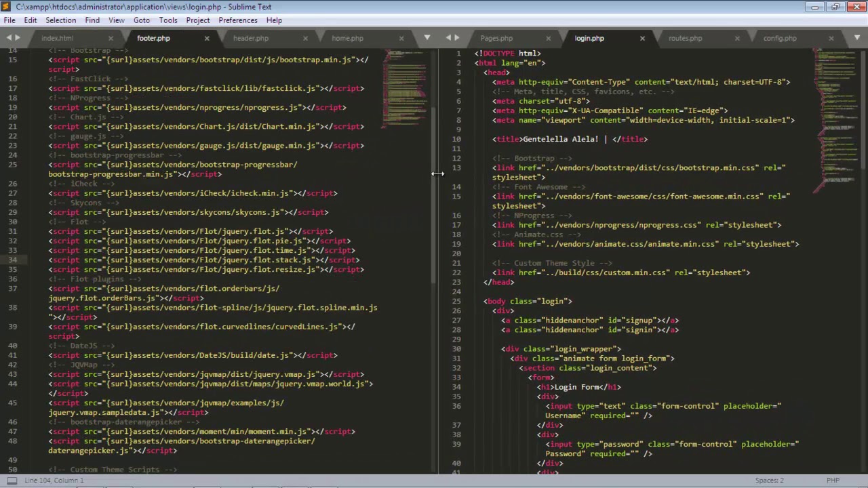Go to next tab in right pane
This screenshot has height=488, width=868.
[x=457, y=38]
